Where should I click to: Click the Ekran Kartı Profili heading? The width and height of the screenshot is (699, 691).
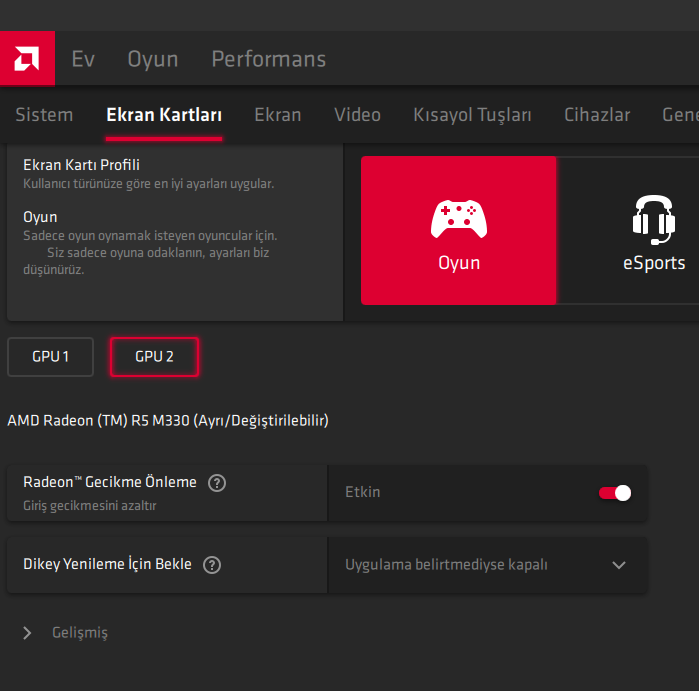[82, 165]
